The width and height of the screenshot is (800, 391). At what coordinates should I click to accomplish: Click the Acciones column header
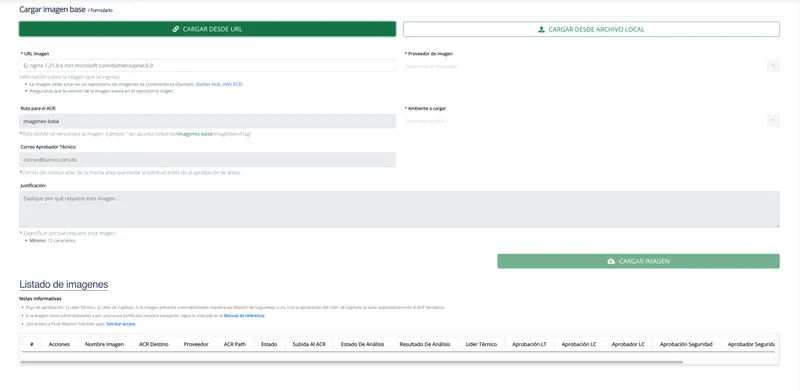pos(59,345)
